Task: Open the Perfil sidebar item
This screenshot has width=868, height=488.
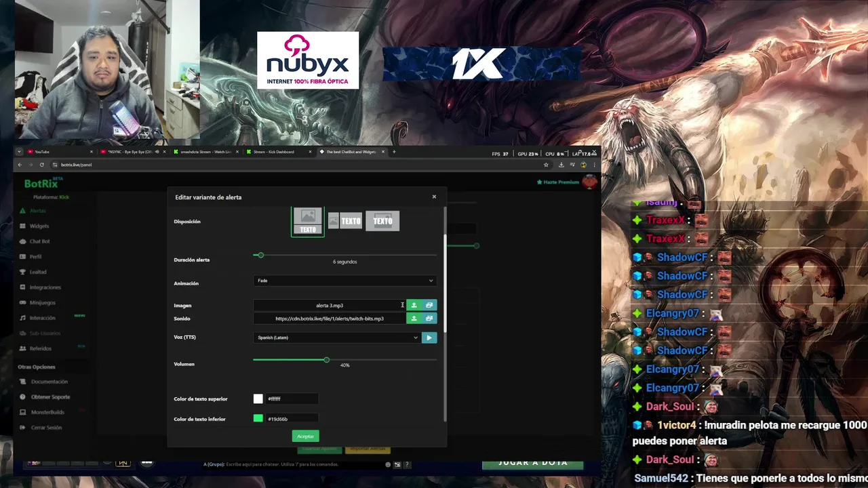Action: 35,257
